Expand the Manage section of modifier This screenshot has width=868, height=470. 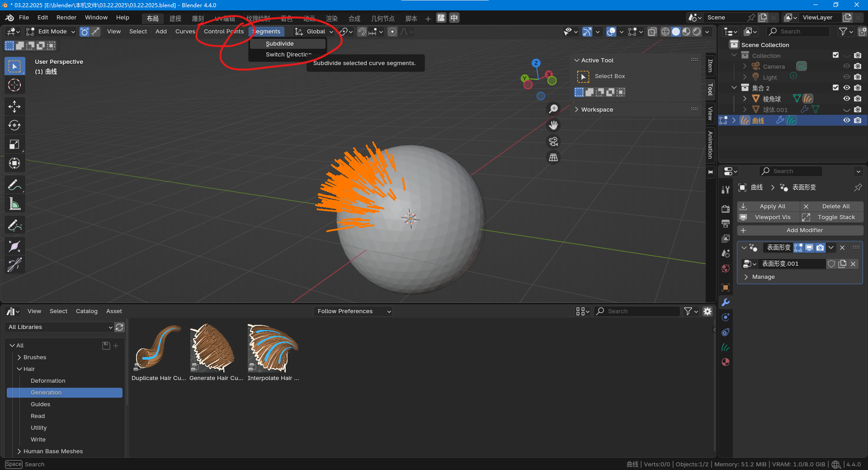point(763,277)
